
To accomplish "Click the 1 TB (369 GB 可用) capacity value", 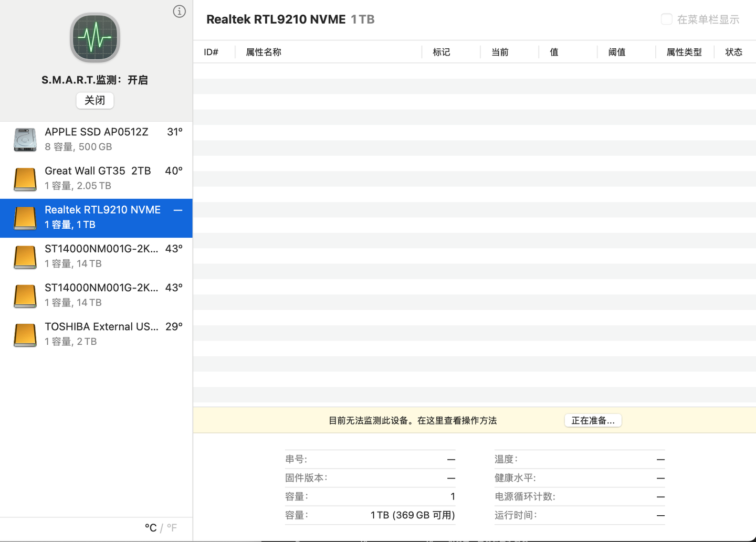I will (413, 515).
